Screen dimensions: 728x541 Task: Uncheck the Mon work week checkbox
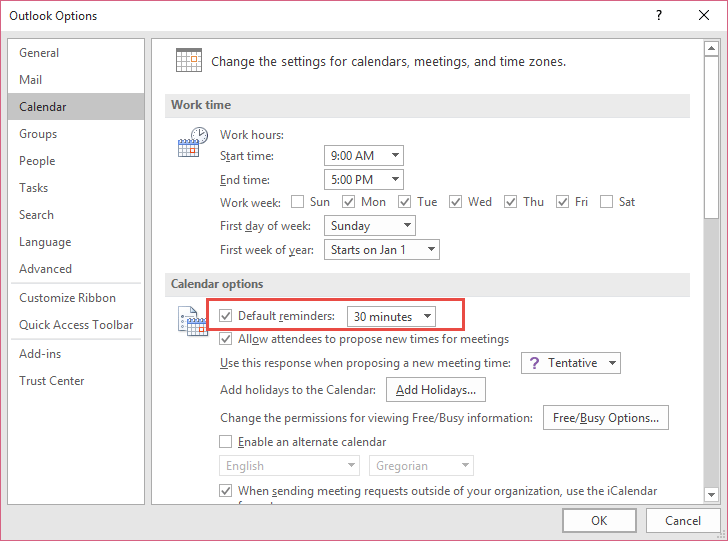(x=348, y=202)
